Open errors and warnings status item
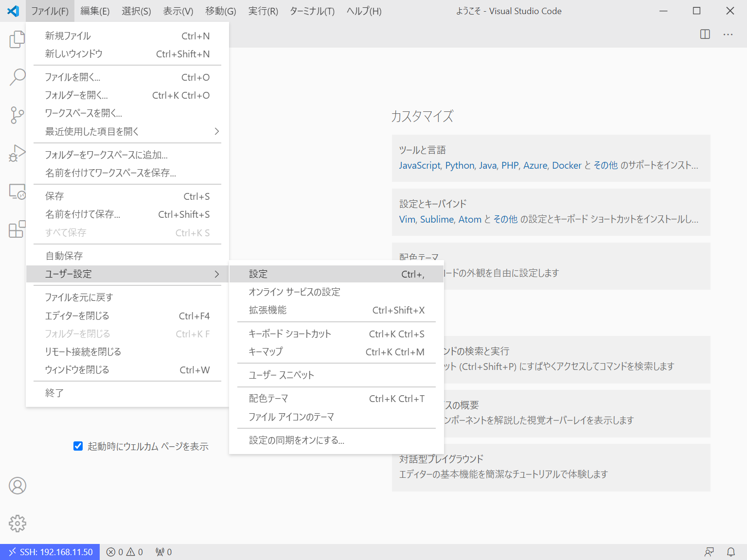Screen dimensions: 747x560 (x=125, y=552)
